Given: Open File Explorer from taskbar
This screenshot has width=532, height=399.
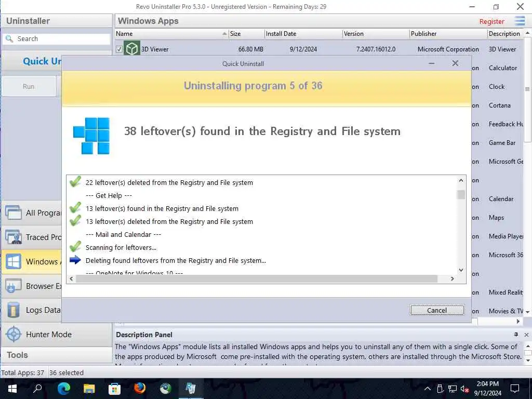Looking at the screenshot, I should (x=89, y=389).
